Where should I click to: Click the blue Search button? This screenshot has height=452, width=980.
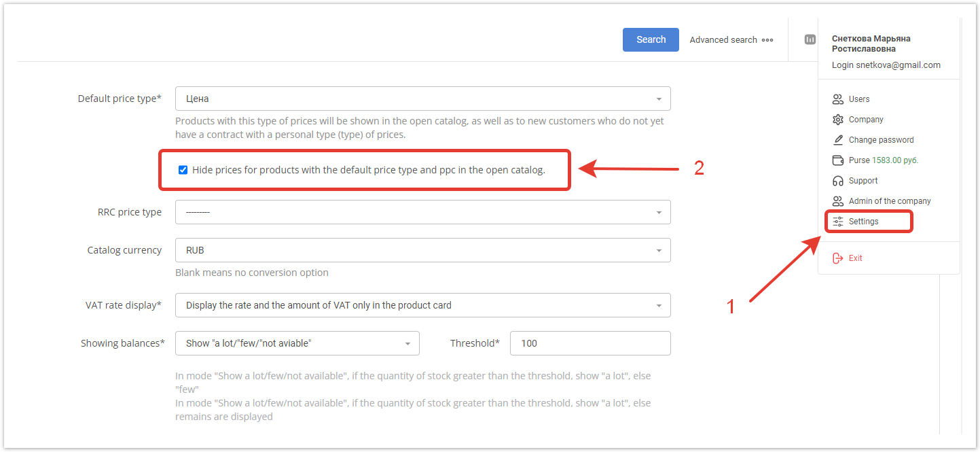pos(651,39)
